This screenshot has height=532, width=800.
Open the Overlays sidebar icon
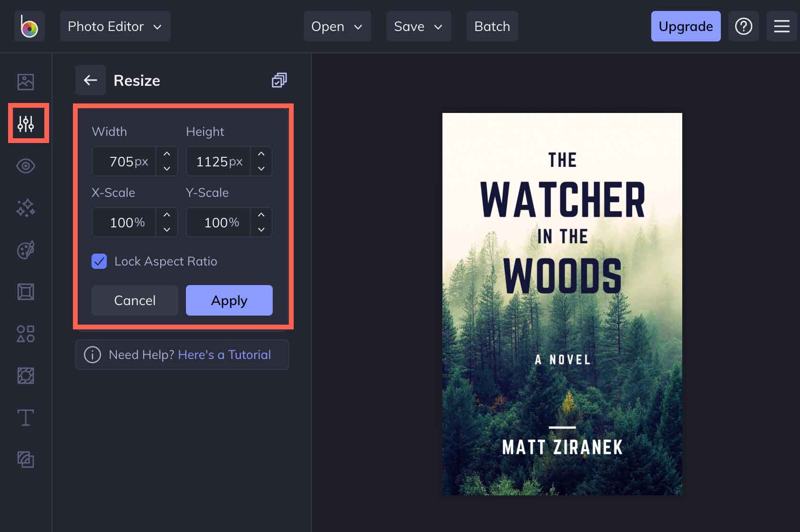(x=26, y=376)
